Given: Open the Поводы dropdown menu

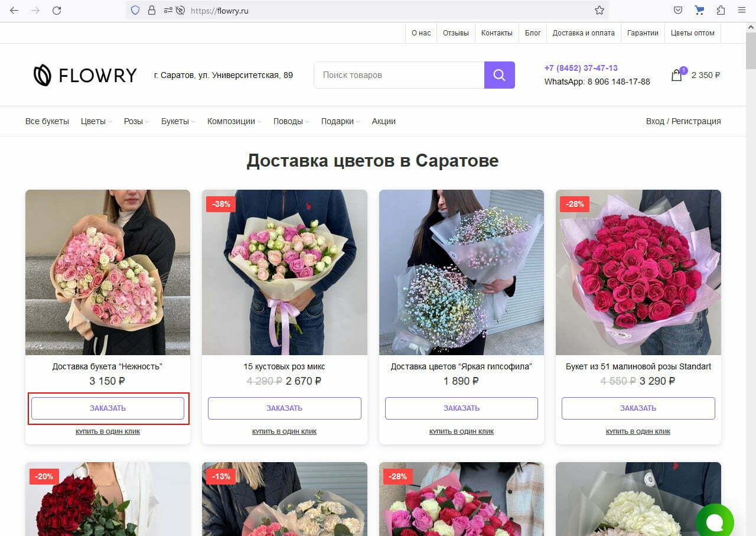Looking at the screenshot, I should tap(291, 121).
